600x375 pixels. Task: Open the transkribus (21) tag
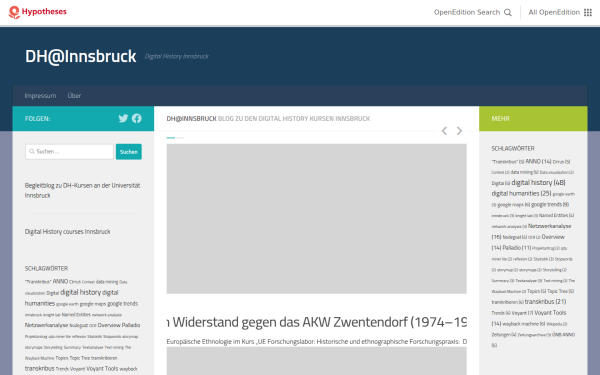point(545,302)
